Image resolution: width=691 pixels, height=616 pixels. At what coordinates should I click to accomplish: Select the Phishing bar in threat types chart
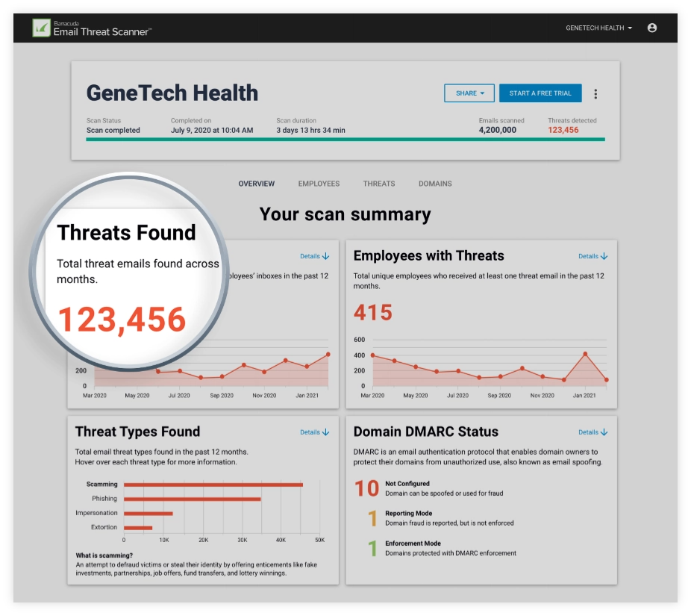click(x=192, y=500)
